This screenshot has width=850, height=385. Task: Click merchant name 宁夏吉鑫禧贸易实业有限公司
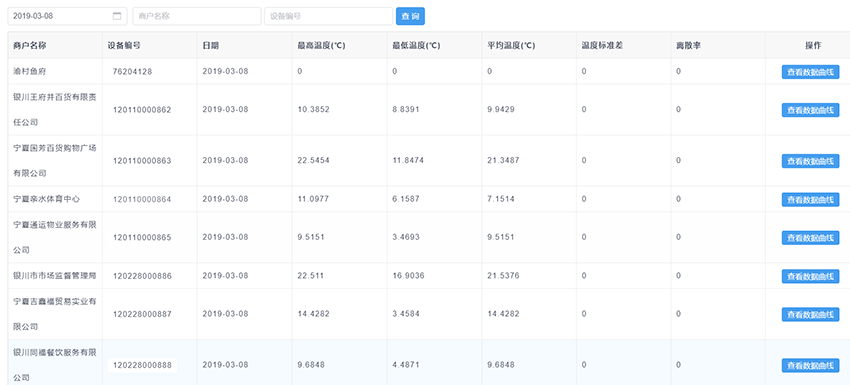point(55,314)
